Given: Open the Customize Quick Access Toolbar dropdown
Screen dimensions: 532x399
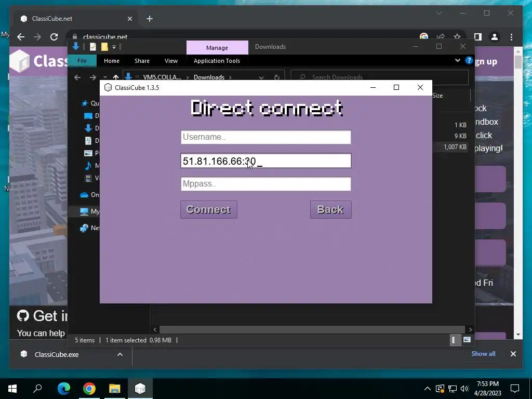Looking at the screenshot, I should click(114, 47).
